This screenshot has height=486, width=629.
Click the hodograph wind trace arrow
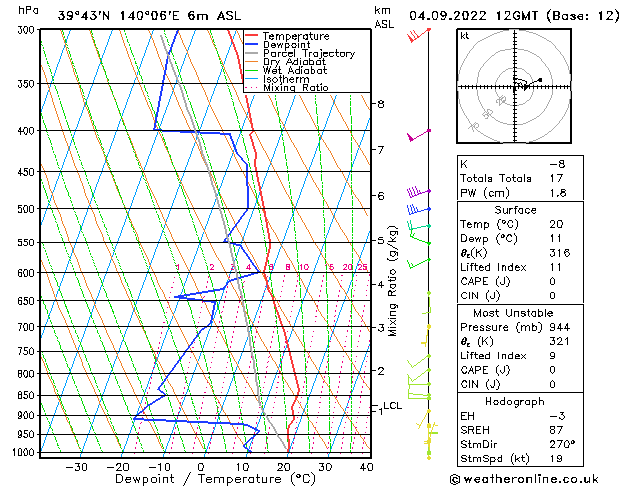pos(527,84)
